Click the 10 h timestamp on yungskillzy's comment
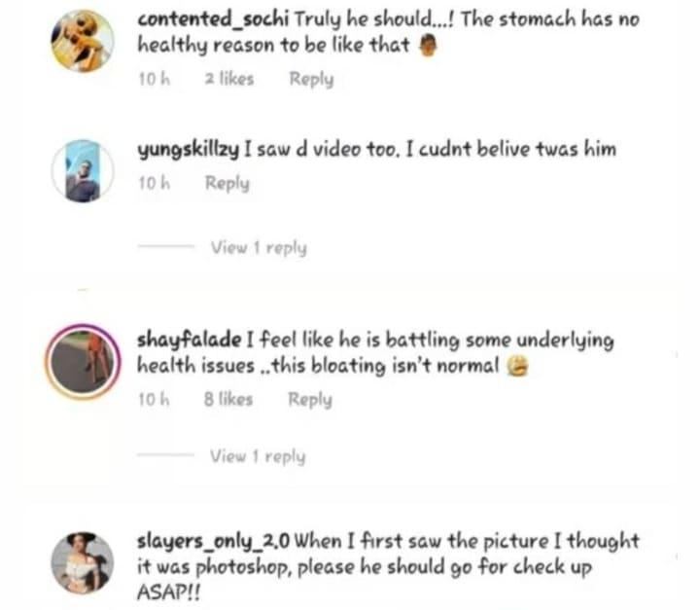Viewport: 700px width, 610px height. tap(154, 183)
